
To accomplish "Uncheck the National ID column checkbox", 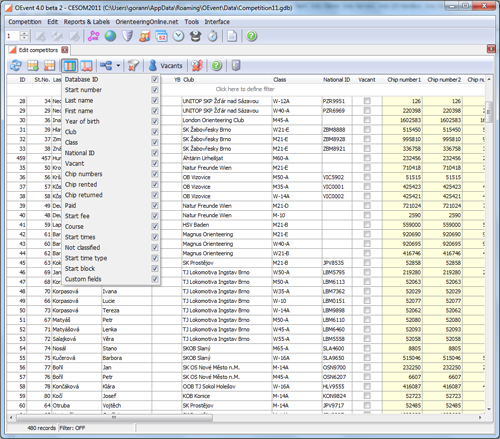I will click(155, 153).
